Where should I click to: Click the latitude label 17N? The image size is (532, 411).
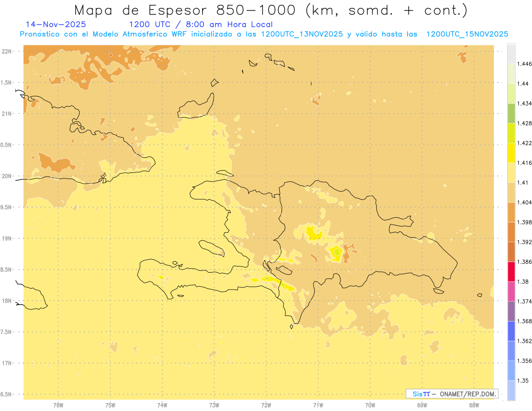pyautogui.click(x=7, y=363)
